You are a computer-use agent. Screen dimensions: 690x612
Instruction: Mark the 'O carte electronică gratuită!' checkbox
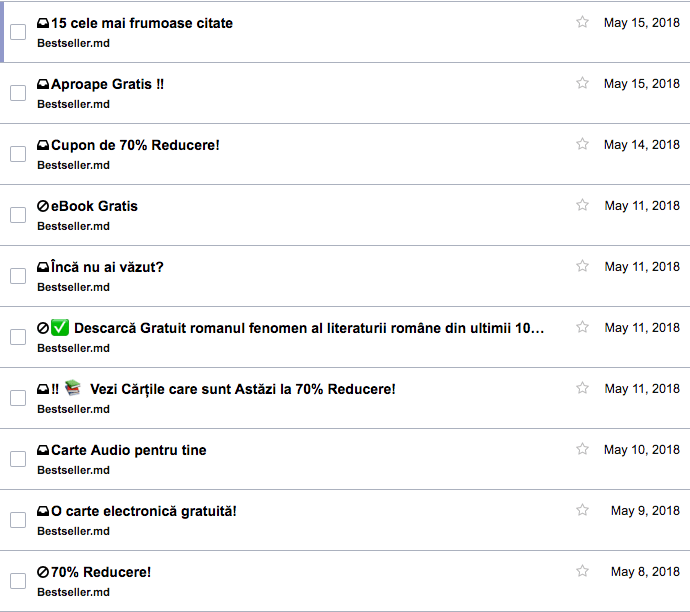(18, 520)
